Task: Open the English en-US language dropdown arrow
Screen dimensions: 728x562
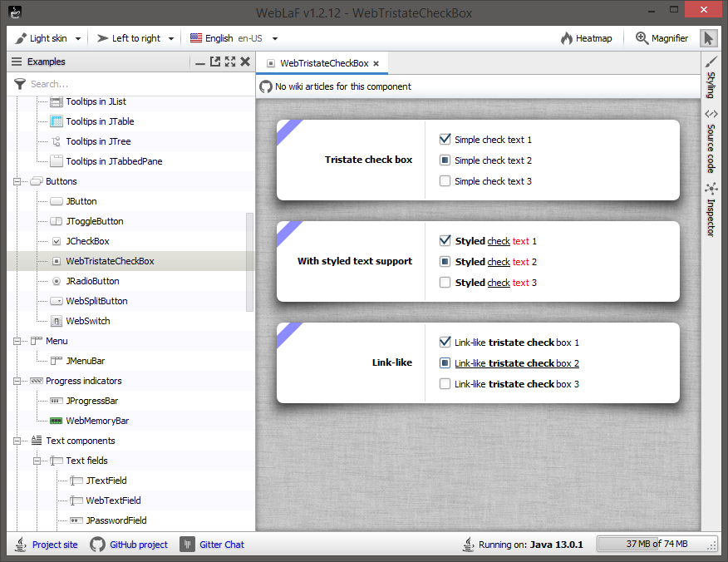Action: (x=275, y=38)
